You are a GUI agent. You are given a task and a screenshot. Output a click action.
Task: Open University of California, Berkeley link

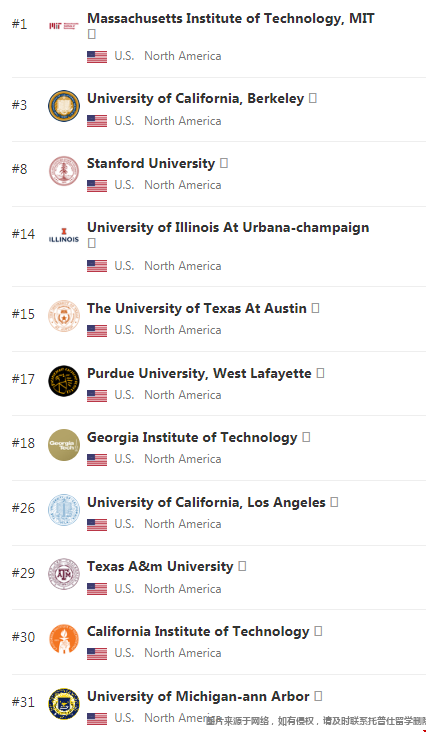point(196,99)
